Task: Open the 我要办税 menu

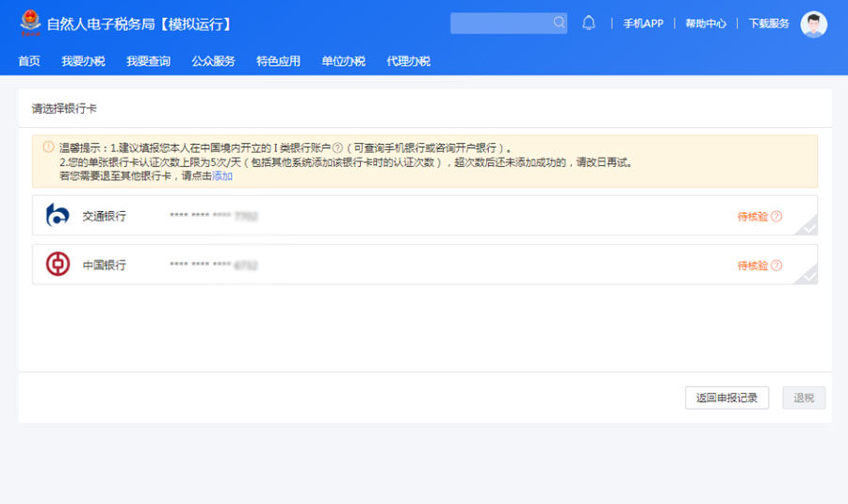Action: (x=83, y=61)
